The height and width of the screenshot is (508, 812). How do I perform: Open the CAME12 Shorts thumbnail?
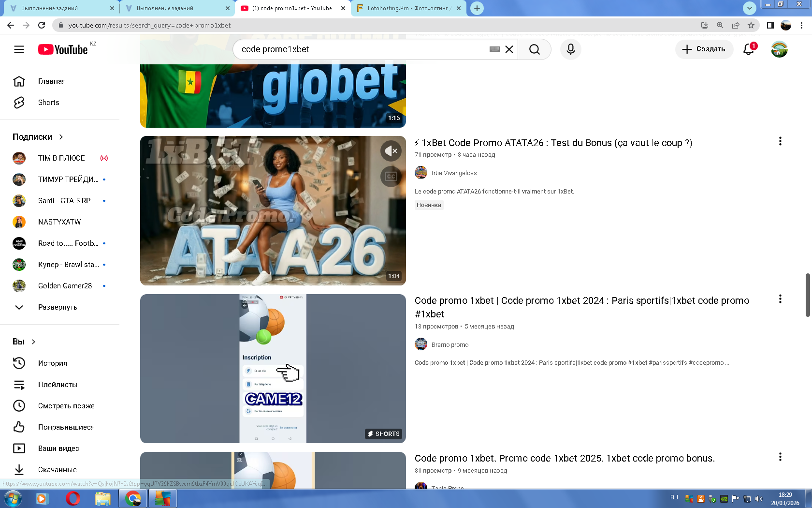tap(273, 369)
